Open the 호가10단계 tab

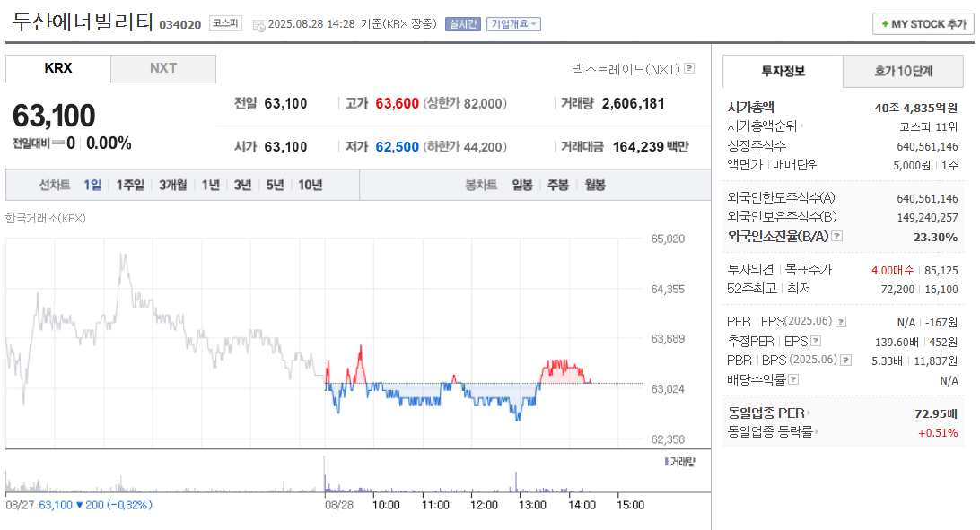(903, 71)
